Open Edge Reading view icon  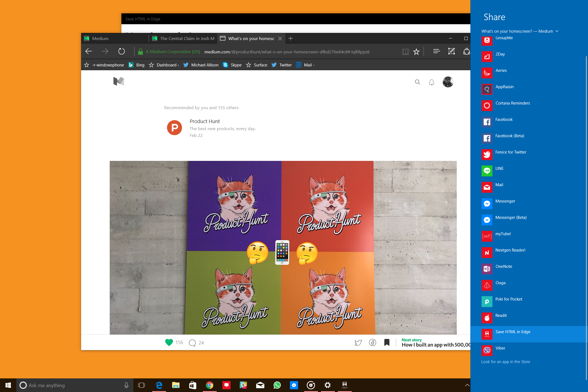[x=405, y=52]
